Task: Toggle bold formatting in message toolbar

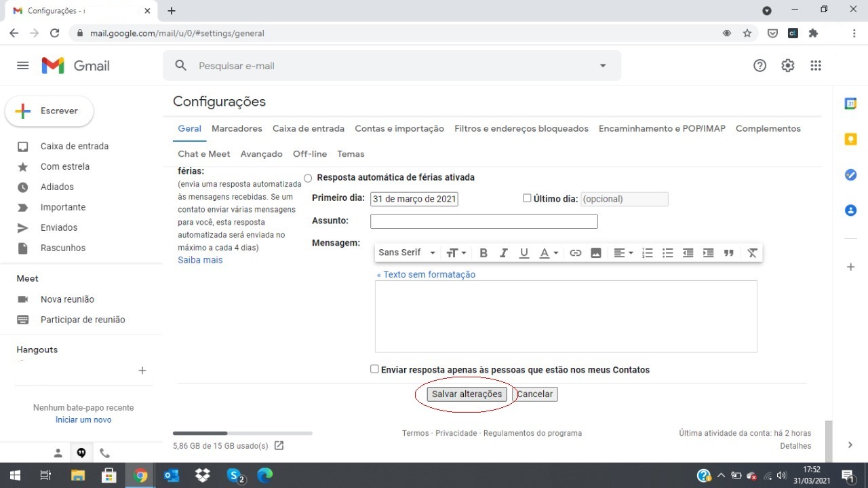Action: click(x=484, y=252)
